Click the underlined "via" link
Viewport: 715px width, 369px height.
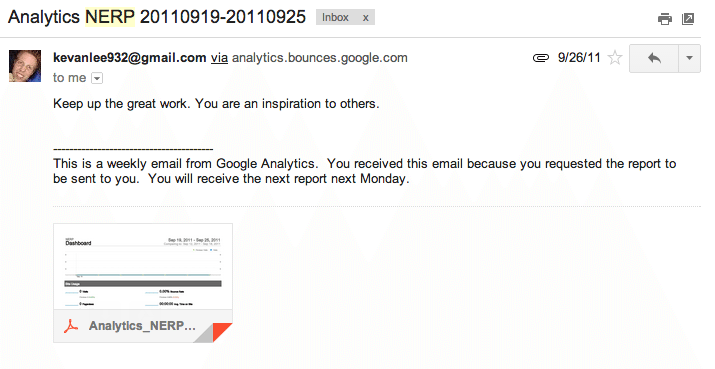pyautogui.click(x=219, y=58)
